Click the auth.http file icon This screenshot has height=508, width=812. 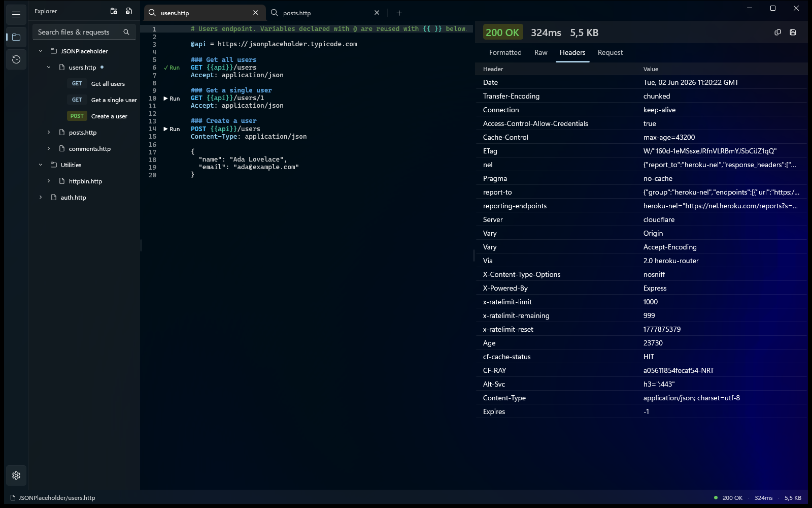(x=54, y=197)
